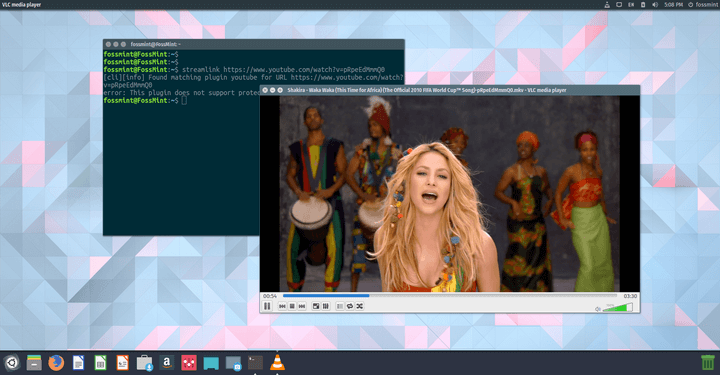Switch to Terminal icon in dock

(x=255, y=363)
